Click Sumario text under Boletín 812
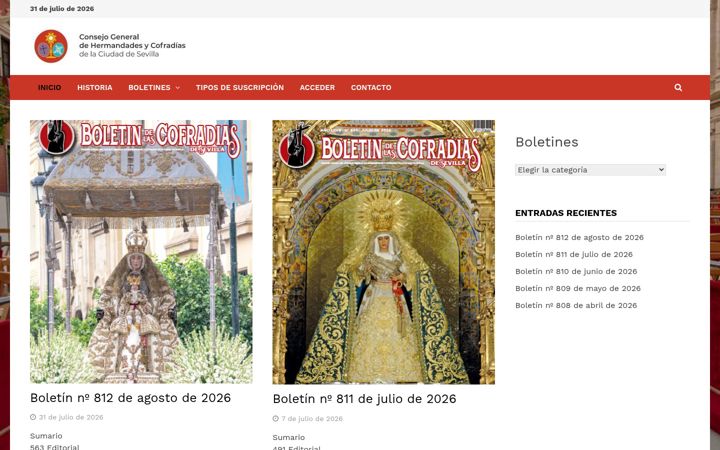 click(x=46, y=436)
